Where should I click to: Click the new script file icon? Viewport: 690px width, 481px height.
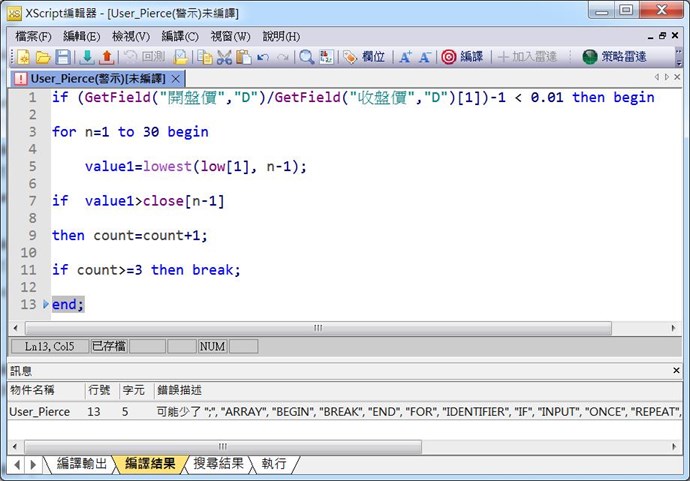22,58
